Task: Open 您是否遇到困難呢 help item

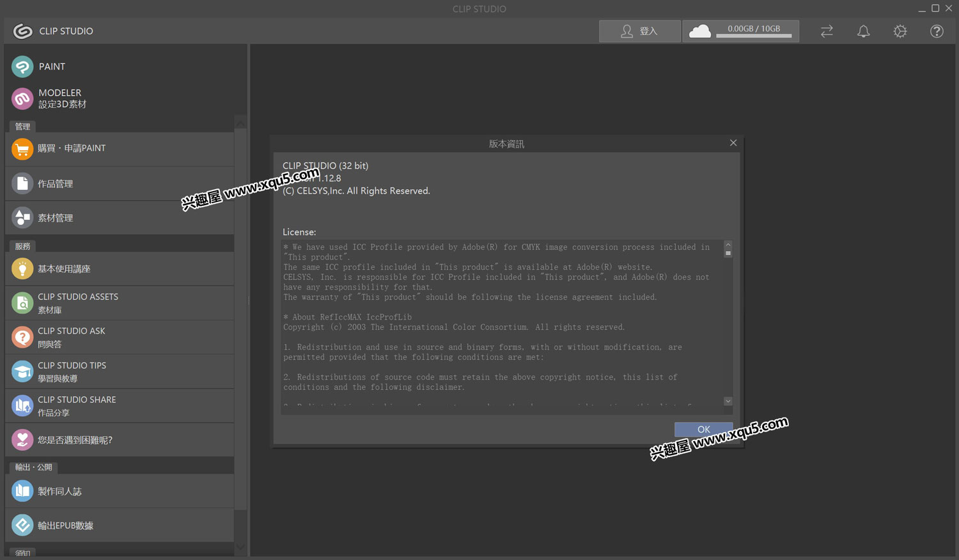Action: (x=120, y=440)
